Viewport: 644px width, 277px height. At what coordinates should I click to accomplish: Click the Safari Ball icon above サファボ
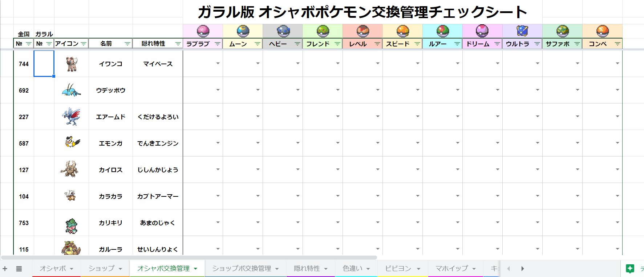(563, 31)
